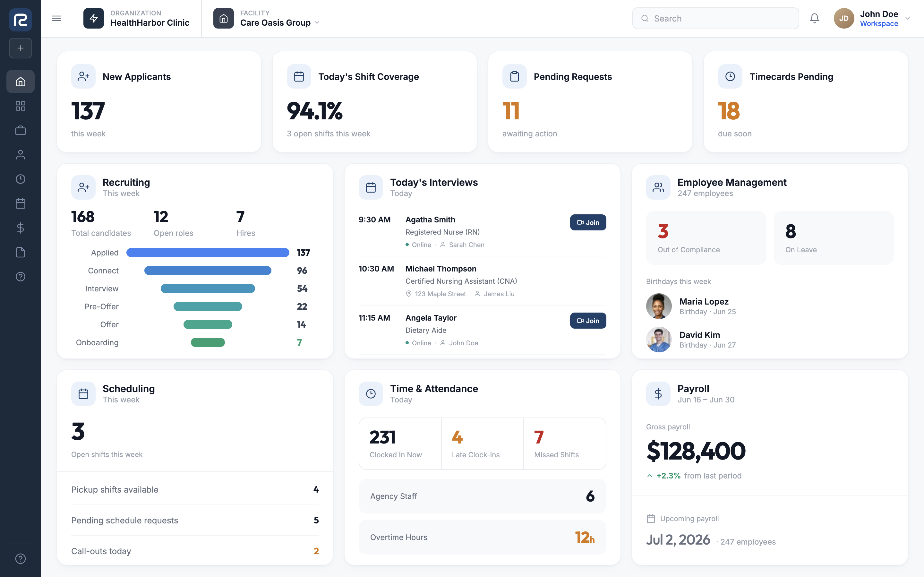
Task: Click the 247 employees subtitle
Action: pyautogui.click(x=705, y=194)
